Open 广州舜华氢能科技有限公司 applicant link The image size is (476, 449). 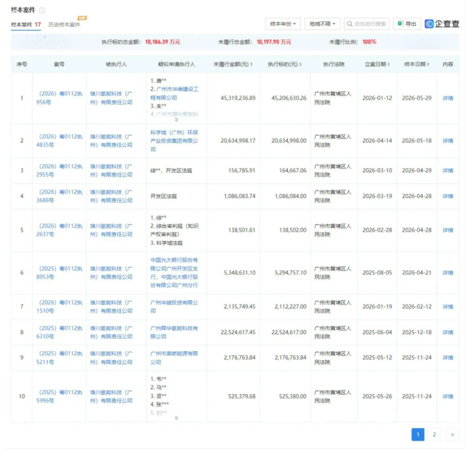click(174, 333)
